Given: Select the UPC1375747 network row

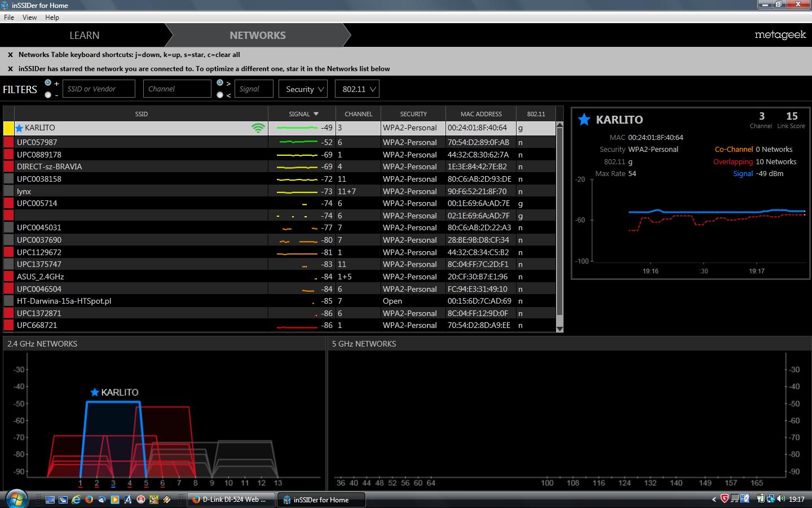Looking at the screenshot, I should tap(279, 264).
